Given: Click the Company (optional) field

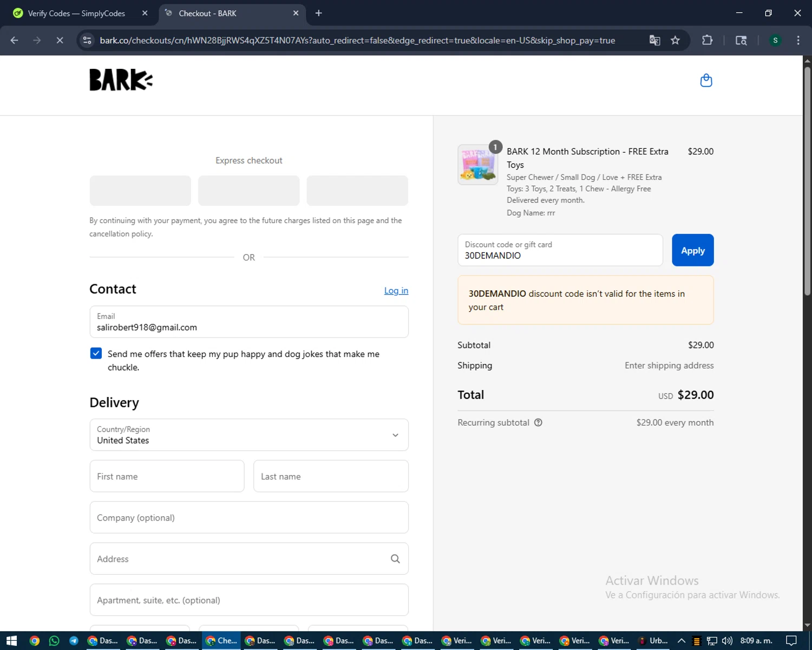Looking at the screenshot, I should click(249, 517).
